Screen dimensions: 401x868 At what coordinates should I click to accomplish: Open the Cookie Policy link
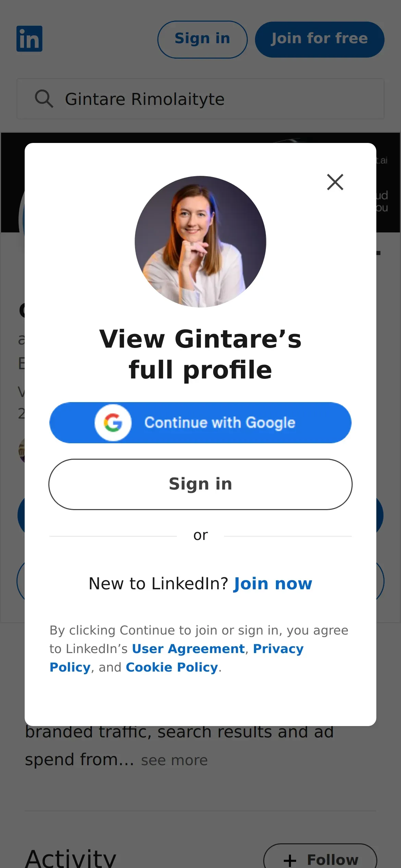(172, 667)
